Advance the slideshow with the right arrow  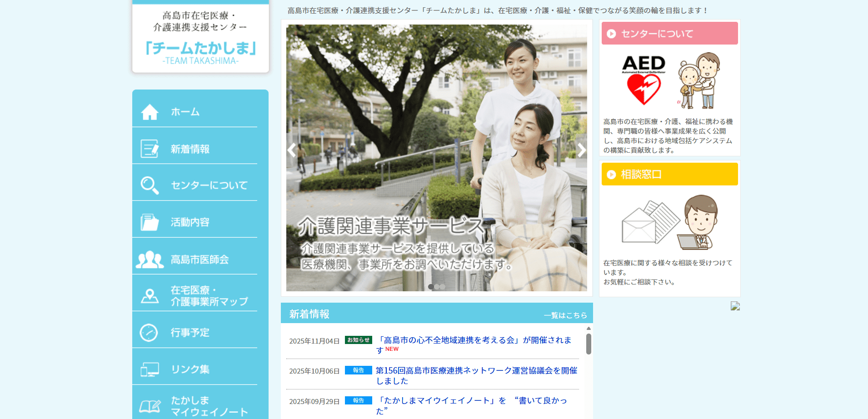point(582,150)
